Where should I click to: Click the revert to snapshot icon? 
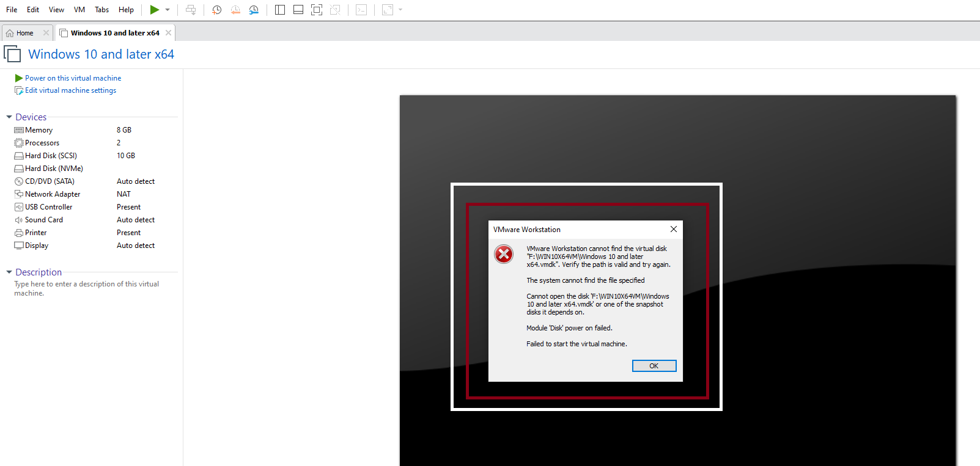click(x=235, y=10)
